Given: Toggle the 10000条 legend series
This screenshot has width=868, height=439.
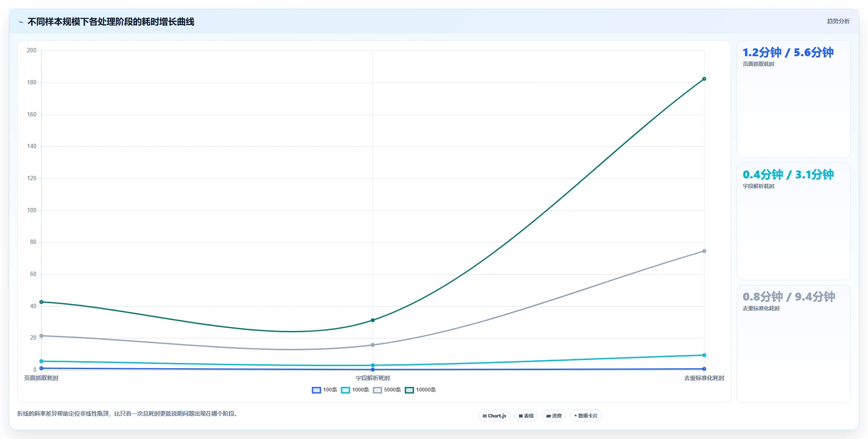Looking at the screenshot, I should pos(421,390).
